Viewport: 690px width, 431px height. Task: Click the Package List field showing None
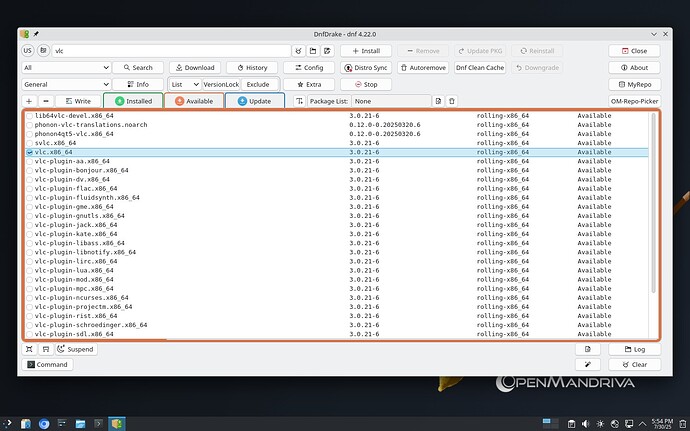click(391, 101)
